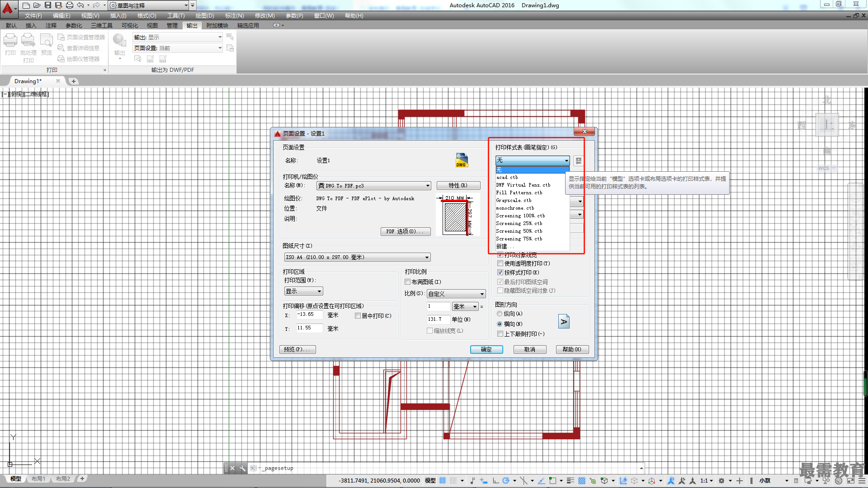Enable the 上下颠倒打印 checkbox

click(500, 334)
